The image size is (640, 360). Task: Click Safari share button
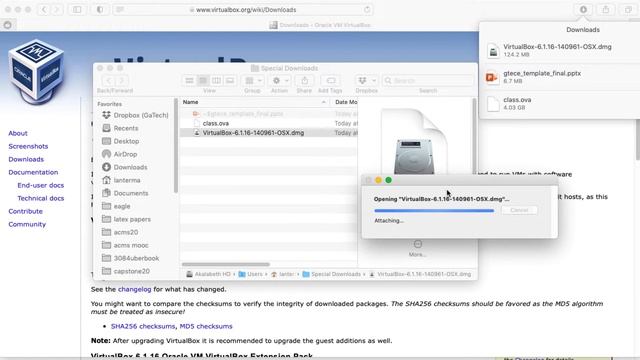pyautogui.click(x=606, y=9)
